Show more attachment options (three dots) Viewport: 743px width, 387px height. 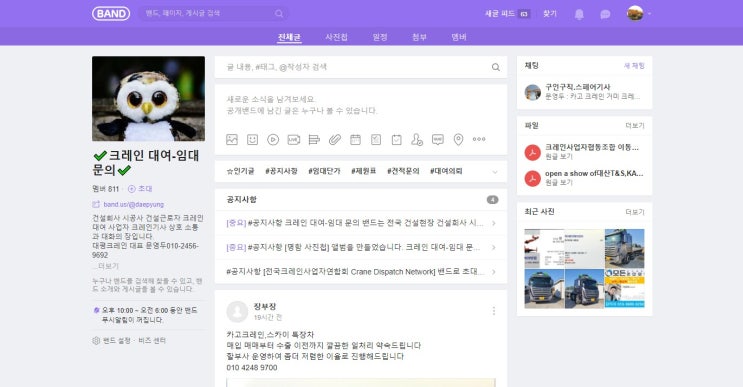(479, 139)
